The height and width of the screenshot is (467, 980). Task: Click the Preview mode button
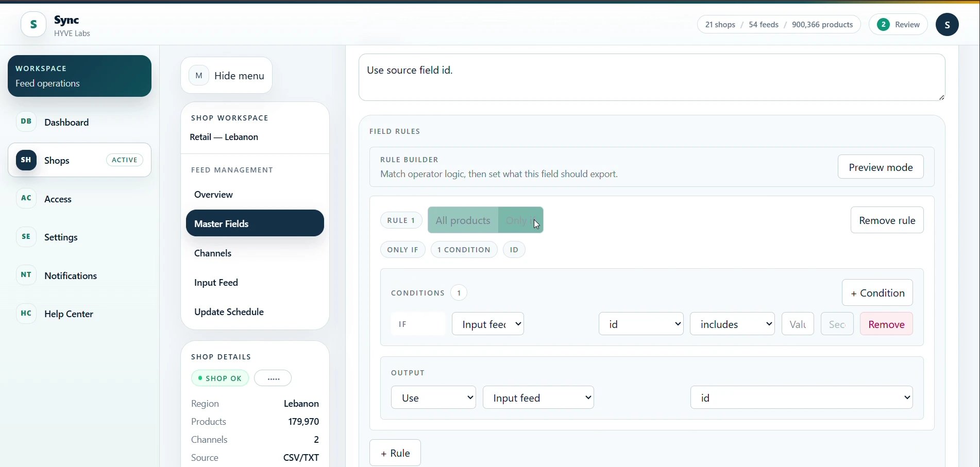[881, 167]
